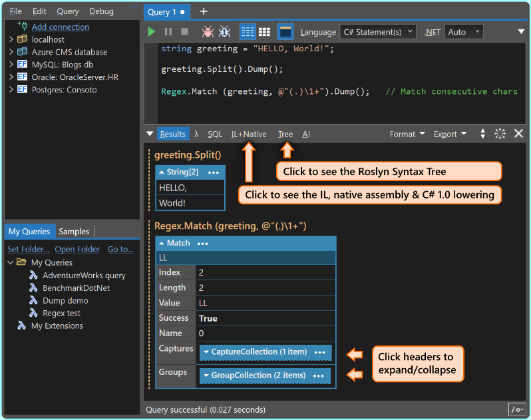531x420 pixels.
Task: Switch to the IL+Native results tab
Action: pyautogui.click(x=249, y=134)
